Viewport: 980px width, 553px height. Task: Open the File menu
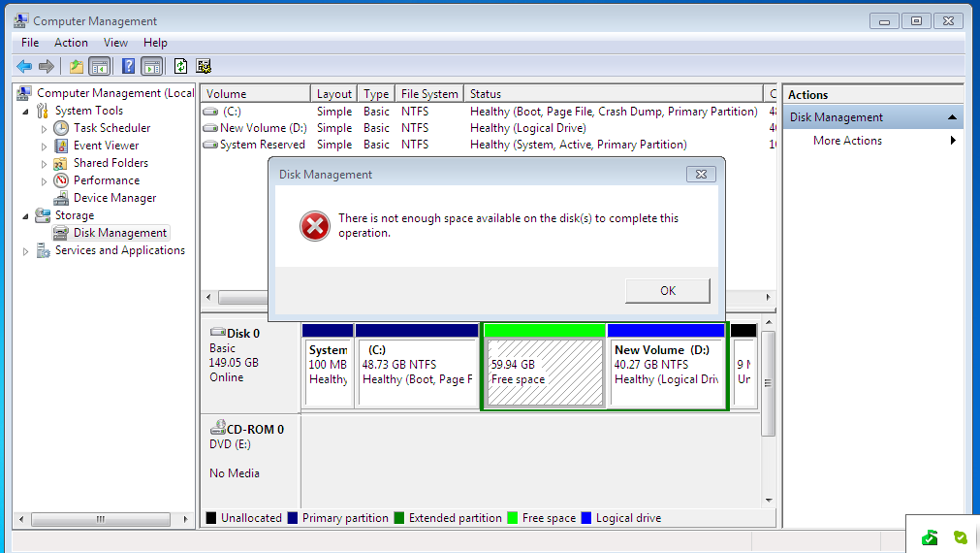click(30, 43)
